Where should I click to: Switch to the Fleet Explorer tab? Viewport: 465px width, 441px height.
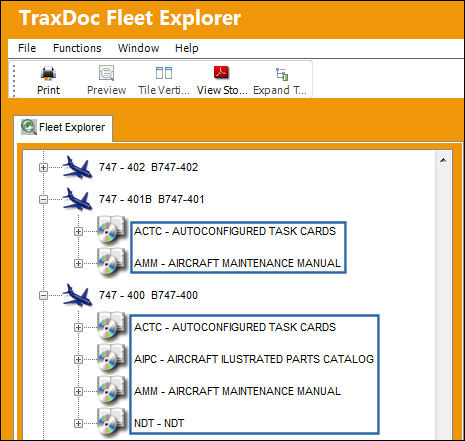point(63,128)
